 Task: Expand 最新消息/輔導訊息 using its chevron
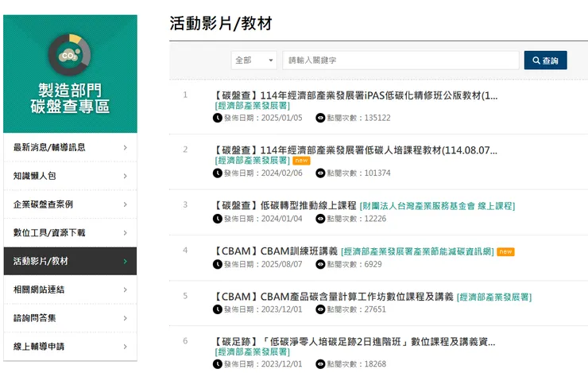coord(126,148)
